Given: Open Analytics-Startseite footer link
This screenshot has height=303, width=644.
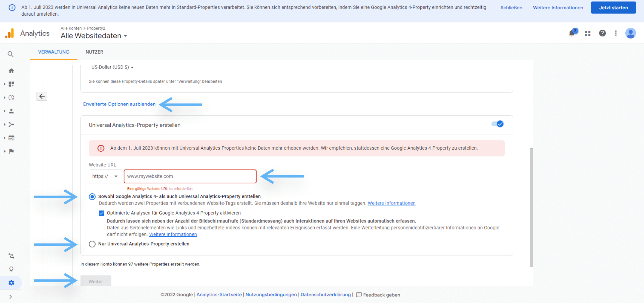Looking at the screenshot, I should click(x=219, y=295).
